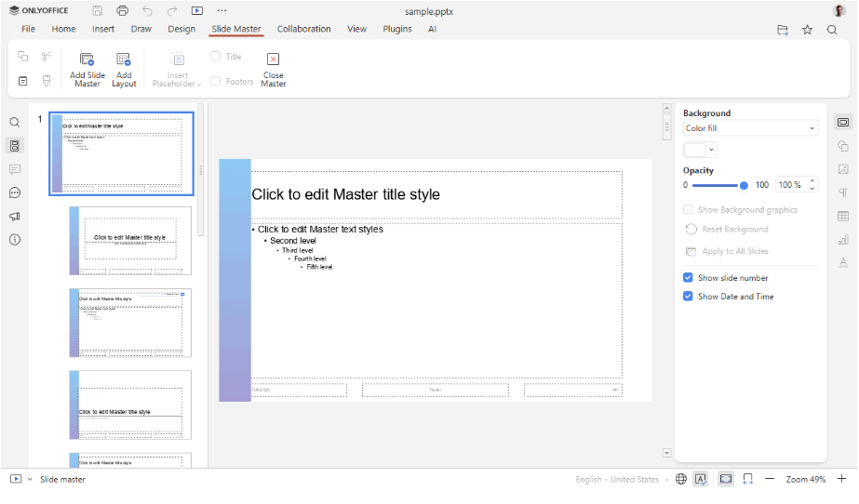Expand the Color fill background dropdown

(x=750, y=128)
